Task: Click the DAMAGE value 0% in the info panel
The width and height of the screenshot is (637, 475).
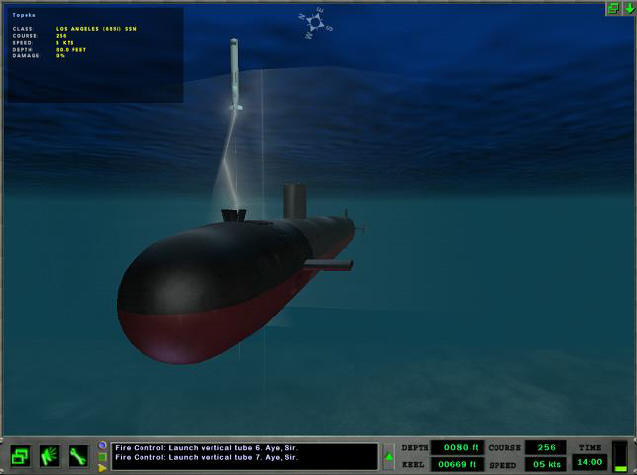Action: point(61,56)
